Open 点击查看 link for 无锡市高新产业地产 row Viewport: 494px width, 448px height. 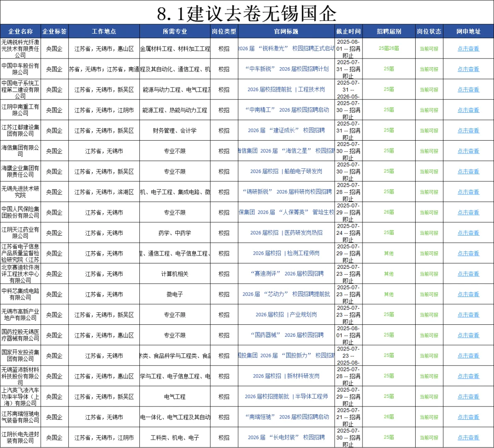tap(468, 315)
